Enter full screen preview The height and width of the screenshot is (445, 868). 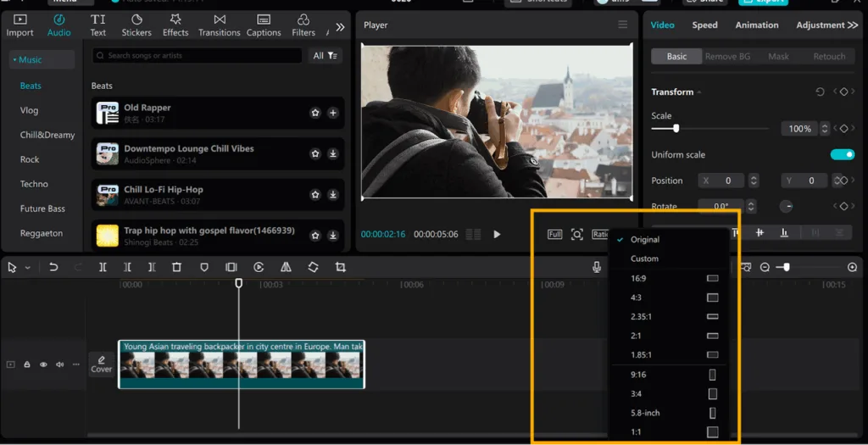click(554, 234)
